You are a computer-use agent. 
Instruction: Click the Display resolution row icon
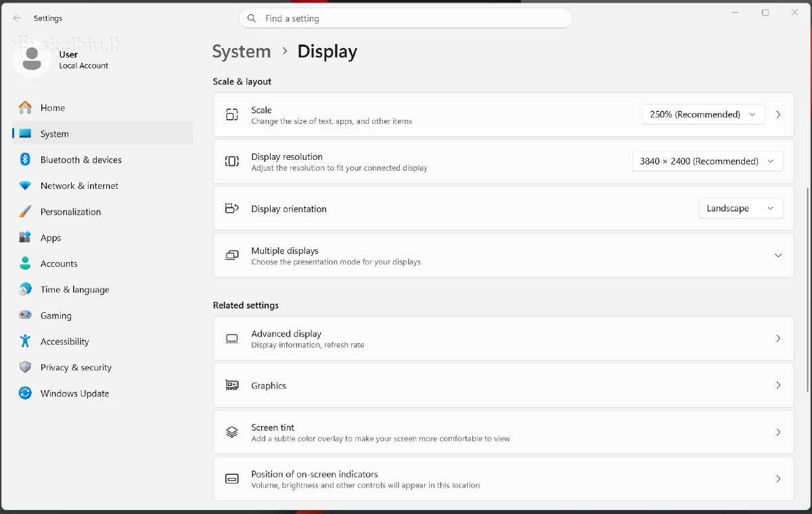tap(232, 161)
